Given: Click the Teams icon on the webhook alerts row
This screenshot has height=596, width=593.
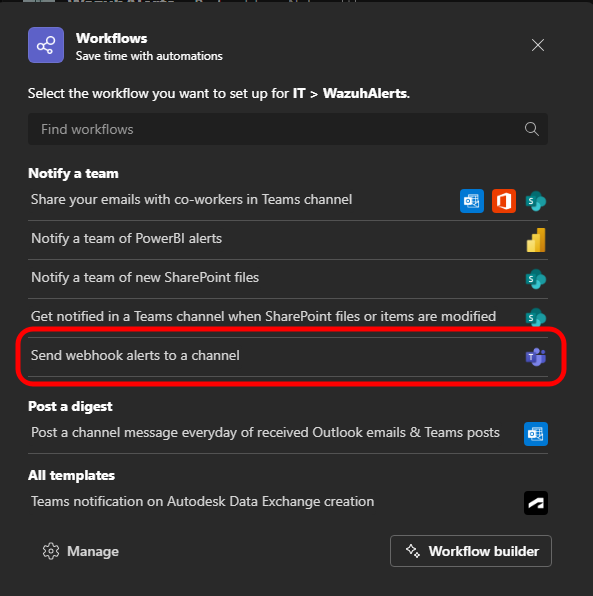Looking at the screenshot, I should [x=536, y=357].
